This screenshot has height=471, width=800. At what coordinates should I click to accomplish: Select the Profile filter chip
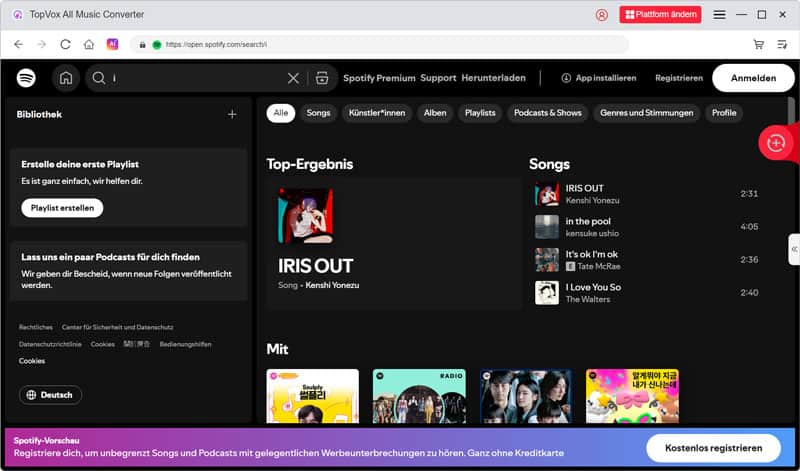pyautogui.click(x=724, y=113)
